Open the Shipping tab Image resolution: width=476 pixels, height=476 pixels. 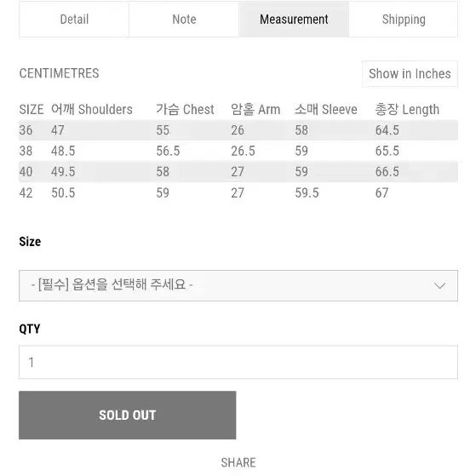[404, 20]
